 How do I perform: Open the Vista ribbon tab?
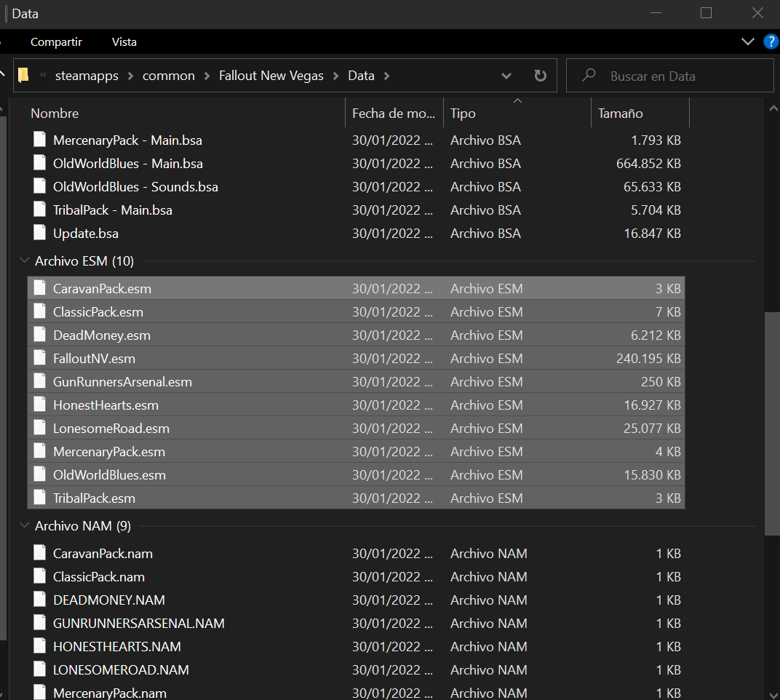pos(124,42)
